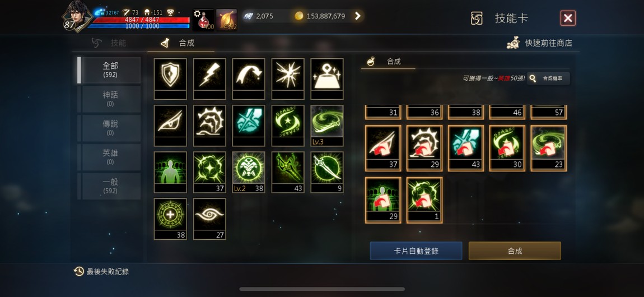The image size is (644, 297).
Task: Select the green sword card with count 9
Action: point(327,173)
